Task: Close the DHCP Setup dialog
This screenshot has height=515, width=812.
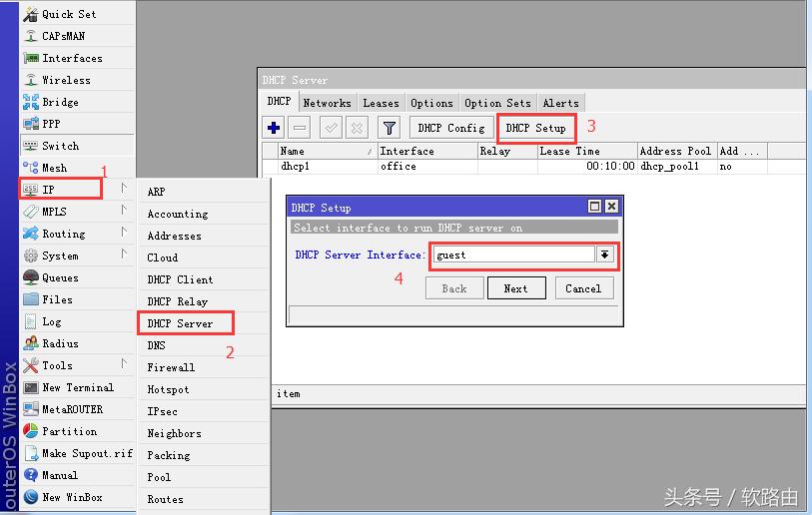Action: (611, 207)
